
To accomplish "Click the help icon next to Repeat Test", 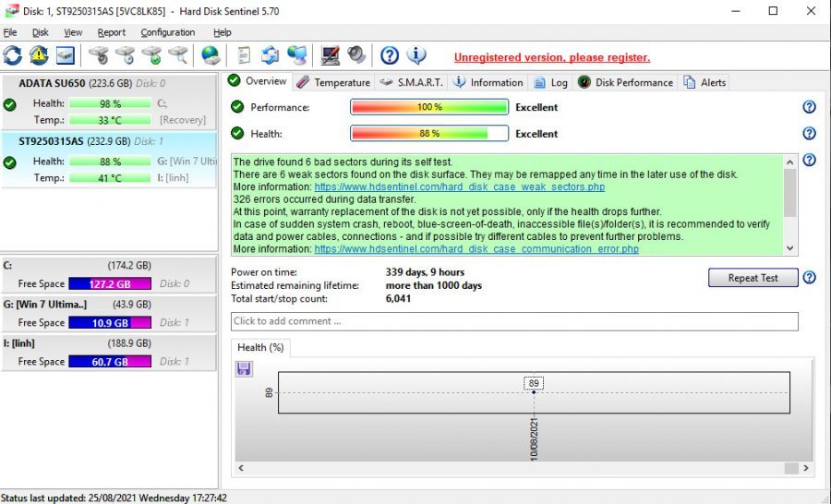I will pyautogui.click(x=809, y=278).
